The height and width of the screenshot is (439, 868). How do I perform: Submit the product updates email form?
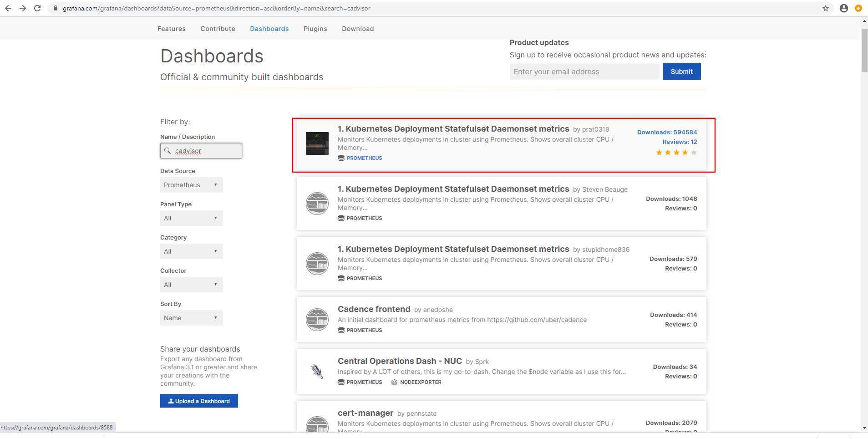coord(681,71)
